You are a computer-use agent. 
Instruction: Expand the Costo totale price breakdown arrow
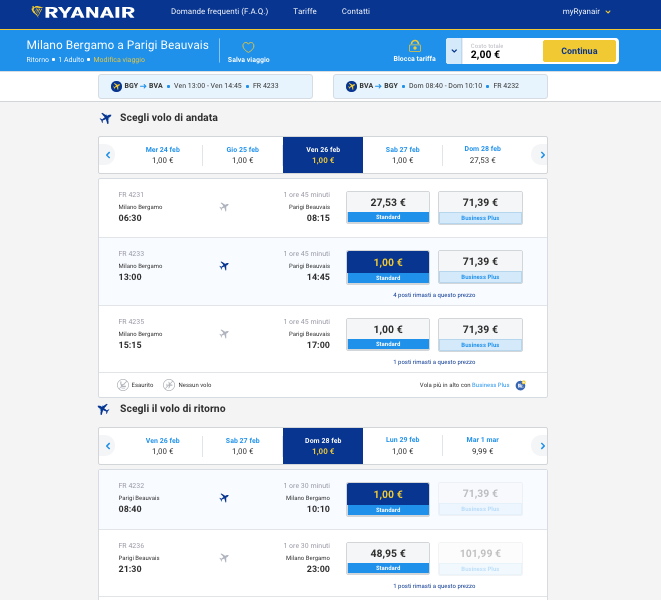click(454, 51)
